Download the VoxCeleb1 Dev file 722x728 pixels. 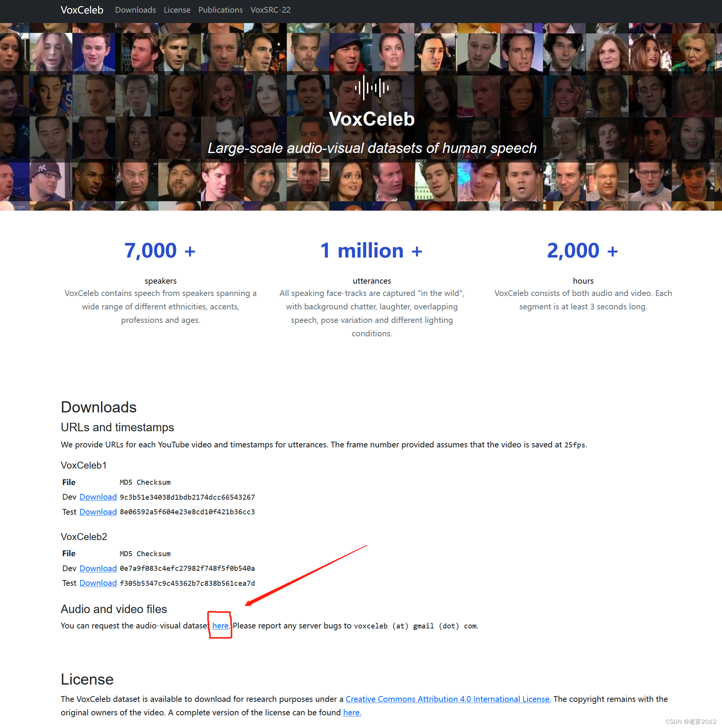98,497
